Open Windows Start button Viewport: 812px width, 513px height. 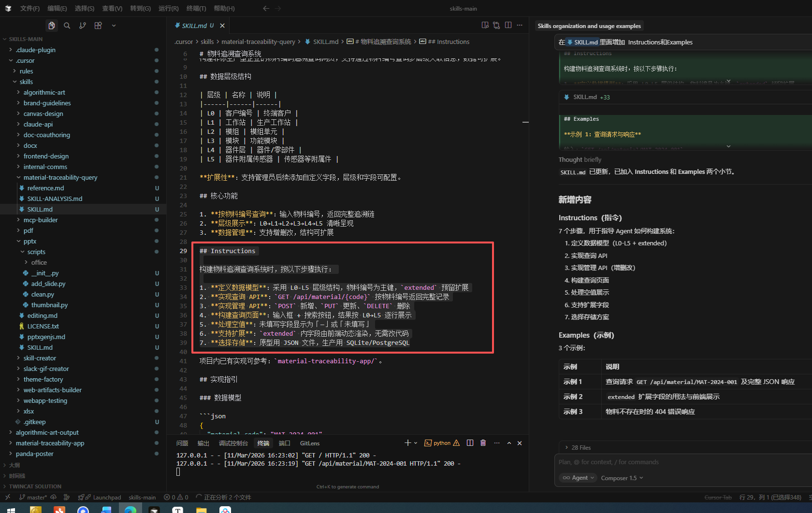pos(10,509)
